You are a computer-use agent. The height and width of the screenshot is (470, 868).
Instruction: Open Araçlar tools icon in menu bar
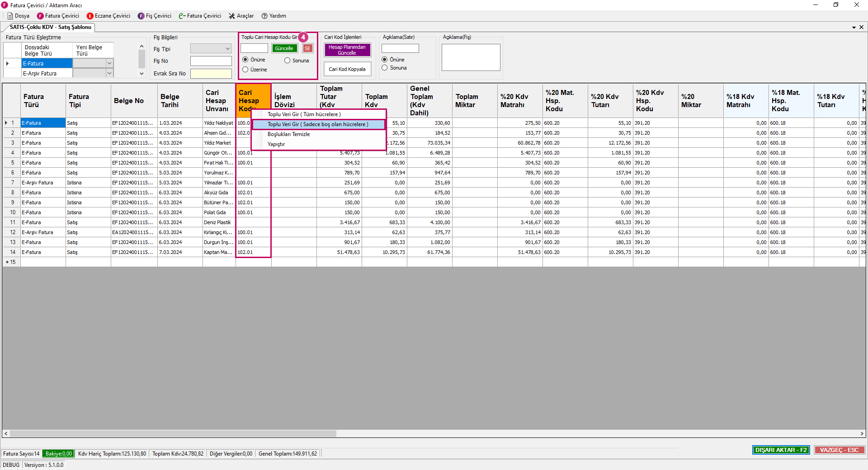click(x=232, y=16)
